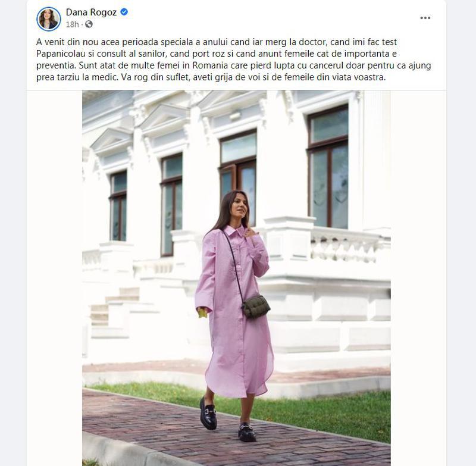Open the Dana Rogoz profile name link
The image size is (476, 466).
91,12
